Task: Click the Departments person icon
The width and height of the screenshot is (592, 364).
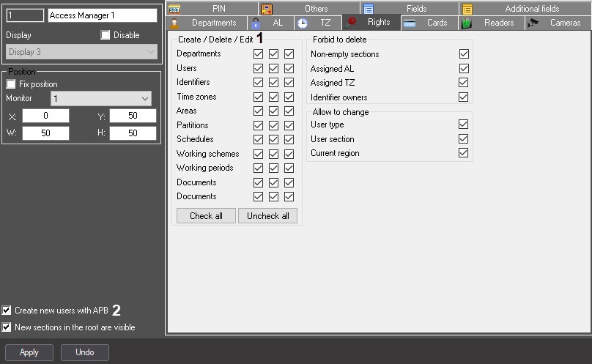Action: [x=174, y=23]
